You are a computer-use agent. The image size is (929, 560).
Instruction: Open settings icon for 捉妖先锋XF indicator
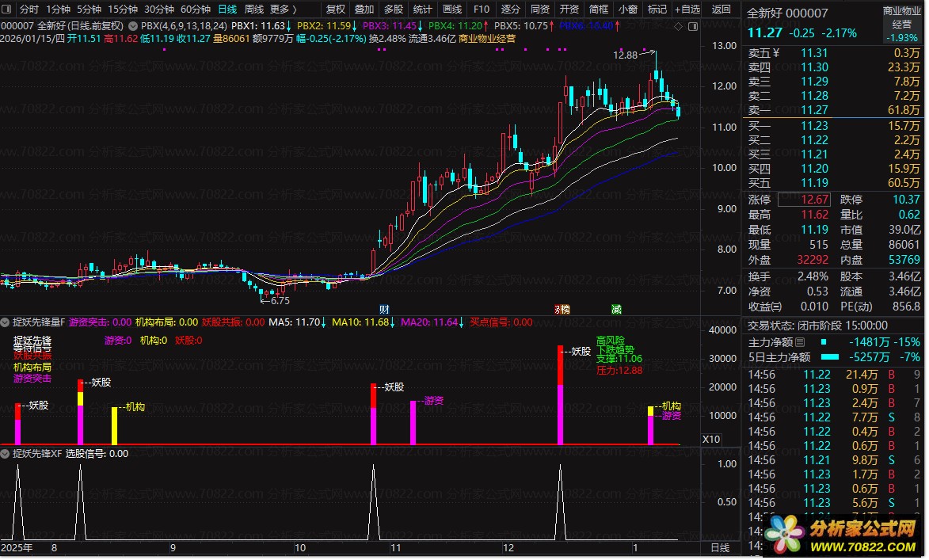[6, 453]
